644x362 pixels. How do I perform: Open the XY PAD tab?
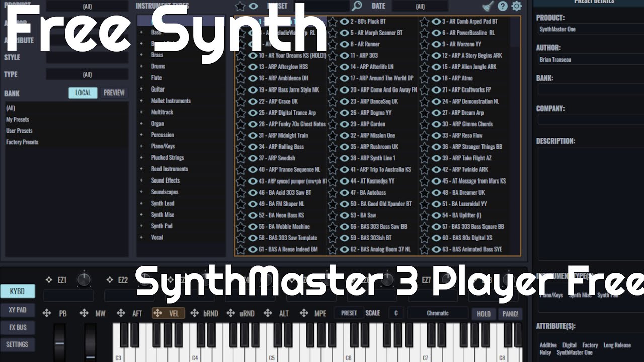coord(17,310)
